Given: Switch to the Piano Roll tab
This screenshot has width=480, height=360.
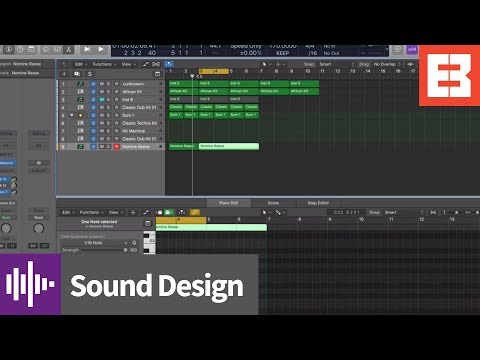Looking at the screenshot, I should 228,203.
